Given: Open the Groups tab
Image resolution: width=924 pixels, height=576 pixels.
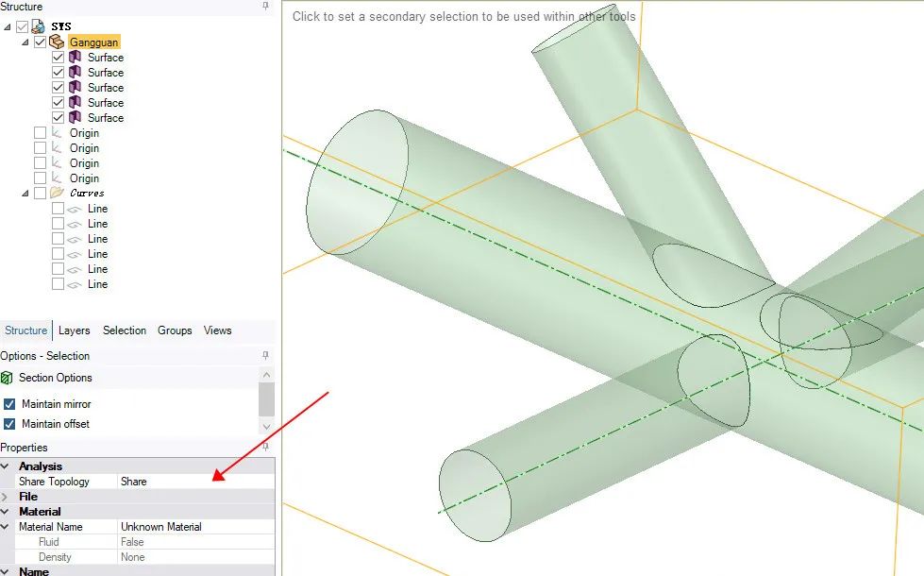Looking at the screenshot, I should (x=175, y=330).
